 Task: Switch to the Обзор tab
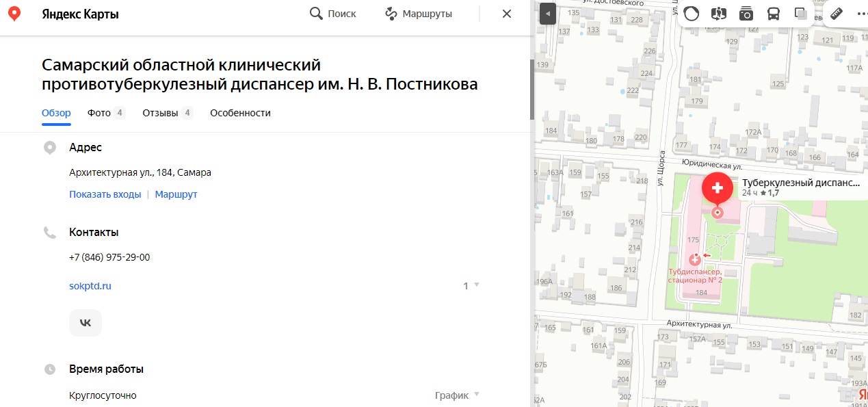[x=56, y=113]
